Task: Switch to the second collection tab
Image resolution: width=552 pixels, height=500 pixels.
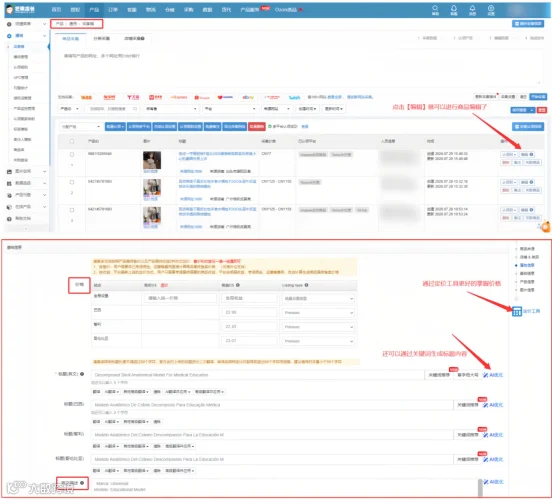Action: coord(102,38)
